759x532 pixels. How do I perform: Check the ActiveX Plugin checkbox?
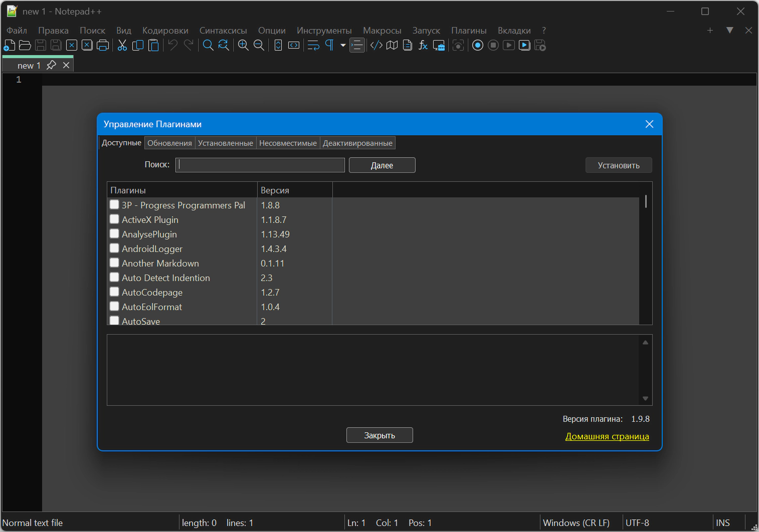point(114,219)
